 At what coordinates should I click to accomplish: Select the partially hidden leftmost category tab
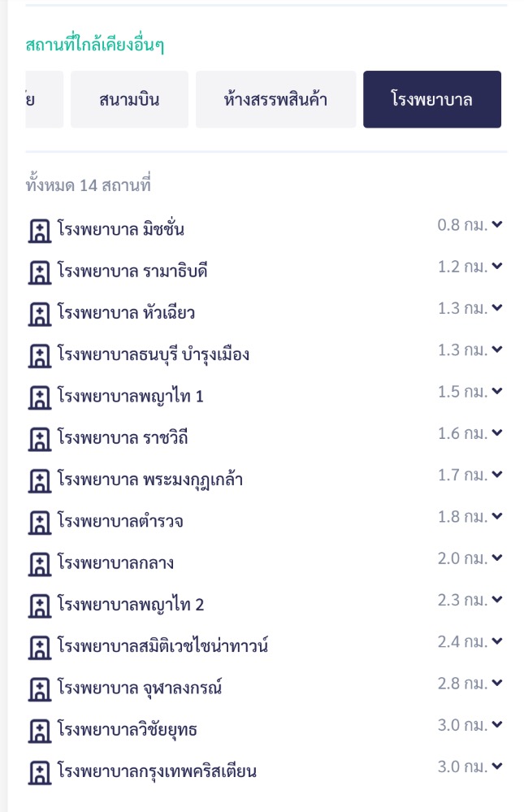44,100
